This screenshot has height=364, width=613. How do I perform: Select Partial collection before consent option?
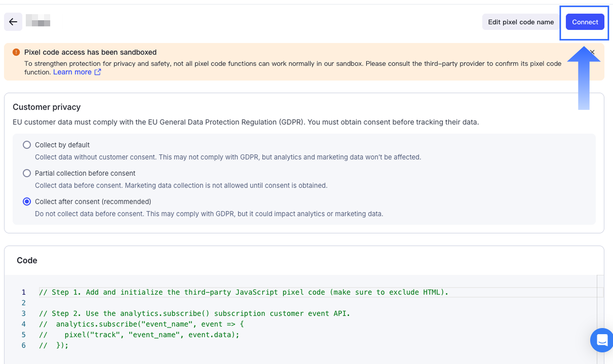click(27, 173)
